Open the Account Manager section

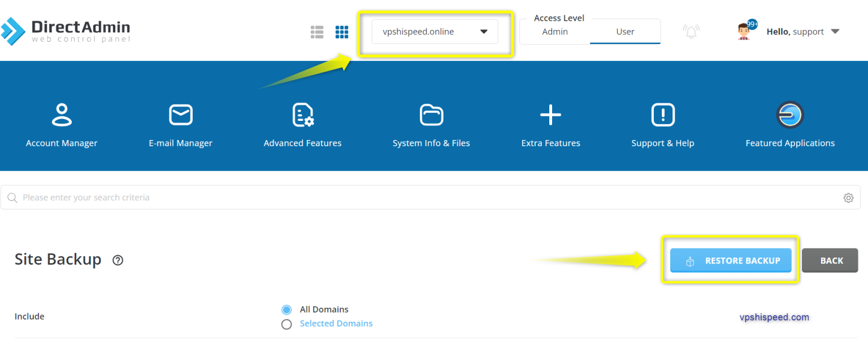(61, 121)
